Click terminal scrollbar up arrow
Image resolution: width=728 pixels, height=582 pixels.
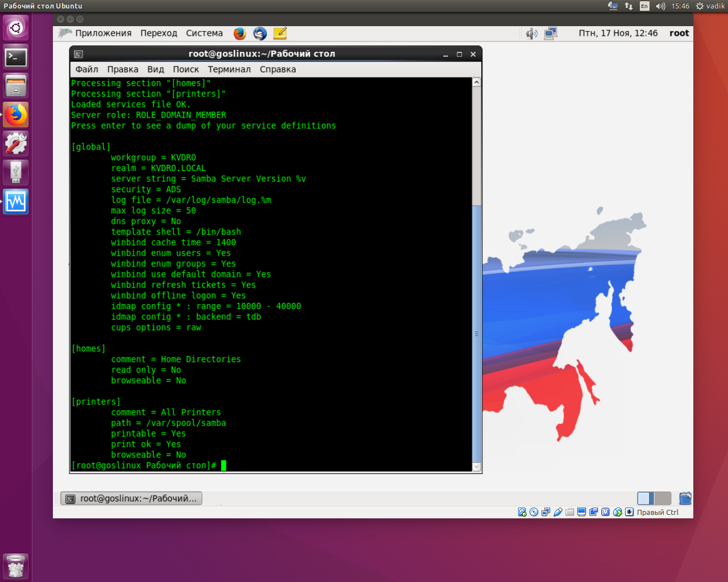pyautogui.click(x=477, y=82)
